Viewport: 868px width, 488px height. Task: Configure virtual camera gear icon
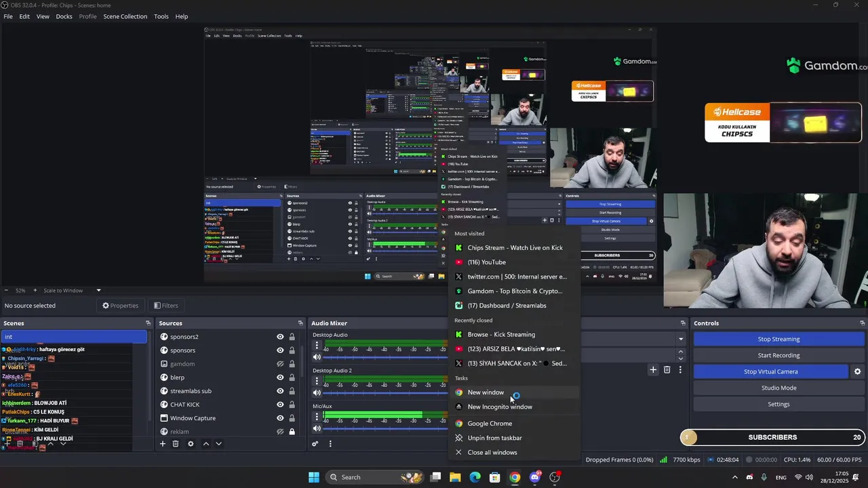pos(857,371)
